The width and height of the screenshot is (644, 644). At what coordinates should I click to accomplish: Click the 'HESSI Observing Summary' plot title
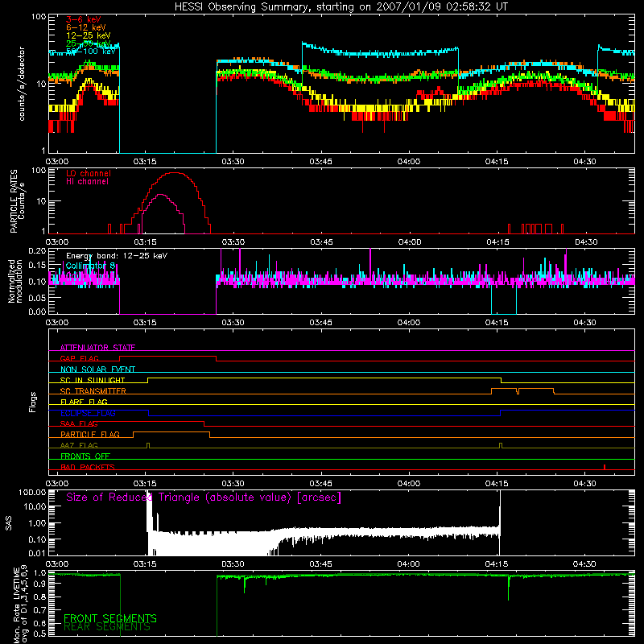tap(341, 7)
